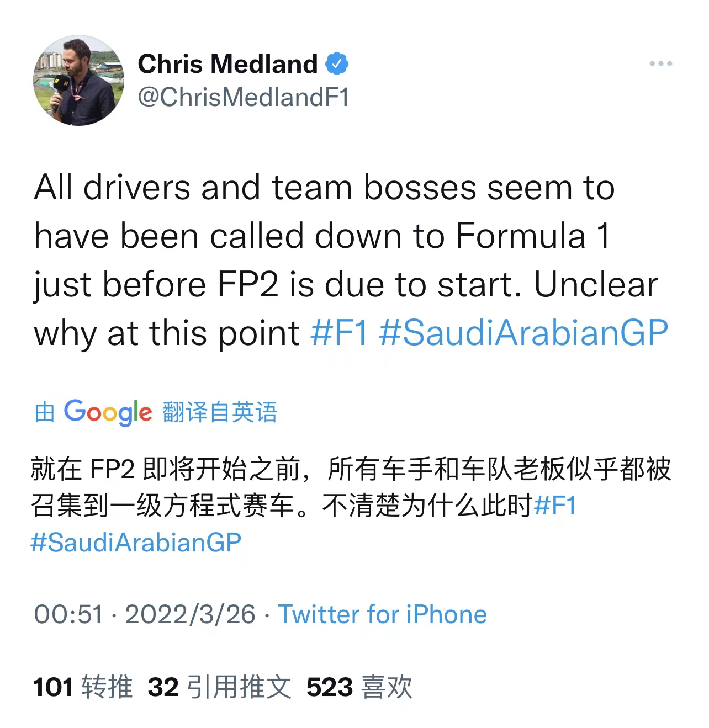This screenshot has width=709, height=728.
Task: View the 523 喜欢 likes list
Action: pyautogui.click(x=359, y=687)
